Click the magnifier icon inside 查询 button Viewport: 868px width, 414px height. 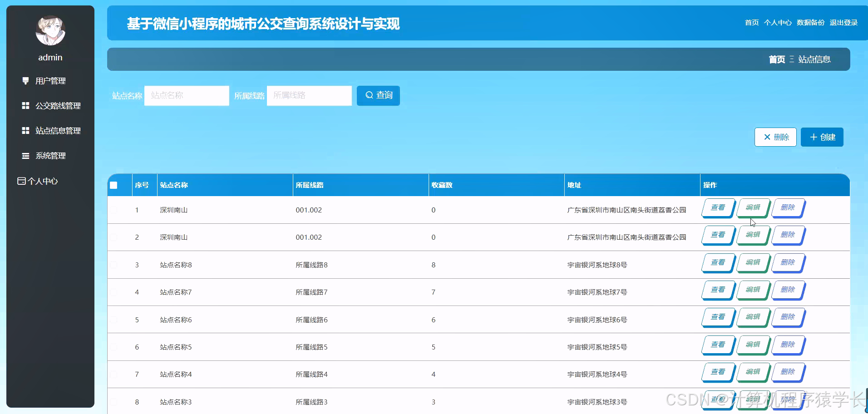pyautogui.click(x=369, y=95)
